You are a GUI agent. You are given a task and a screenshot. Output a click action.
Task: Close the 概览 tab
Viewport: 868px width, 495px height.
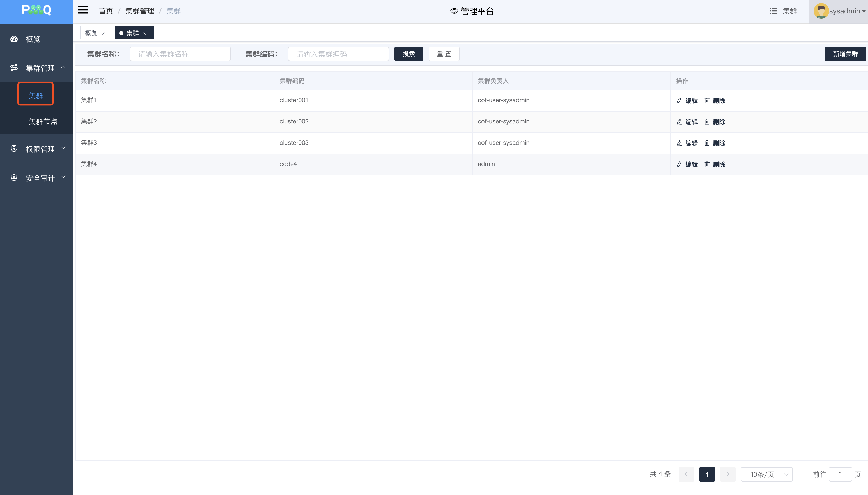point(103,34)
